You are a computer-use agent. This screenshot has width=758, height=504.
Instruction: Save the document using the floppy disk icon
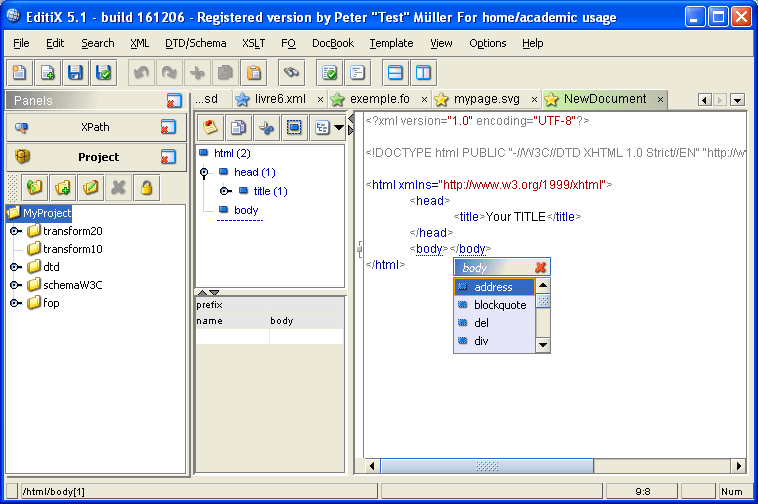pyautogui.click(x=75, y=73)
